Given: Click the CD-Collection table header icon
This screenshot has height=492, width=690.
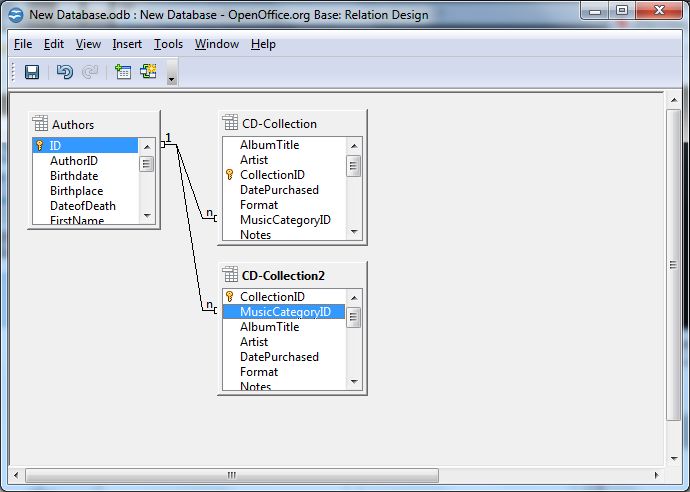Looking at the screenshot, I should [x=230, y=124].
